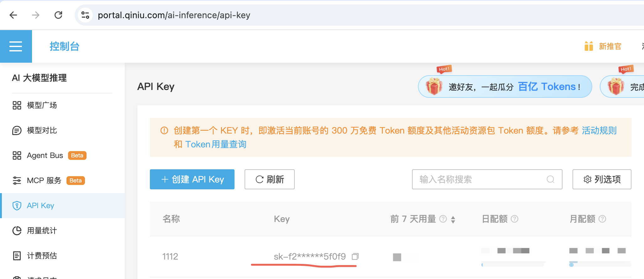Open Agent Bus menu item
The width and height of the screenshot is (644, 279).
(45, 155)
